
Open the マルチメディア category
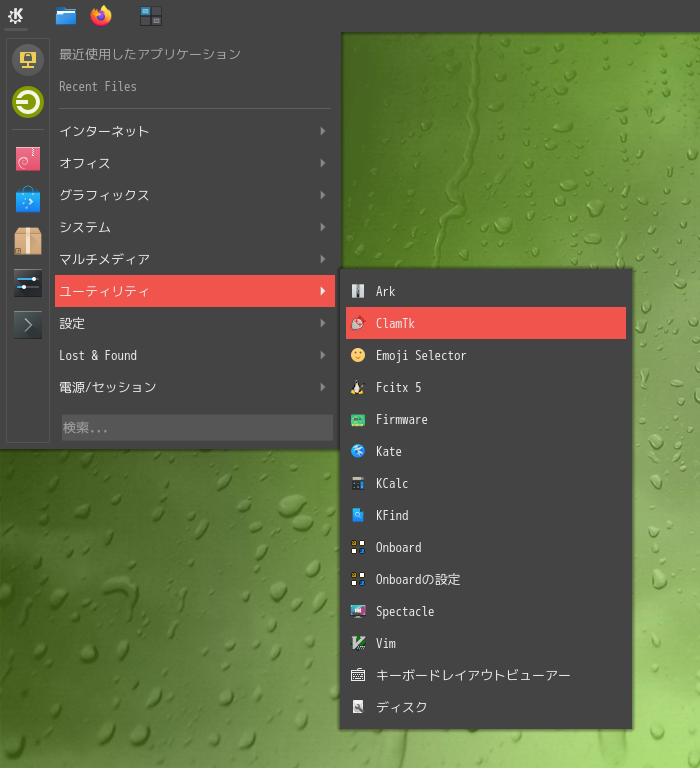194,259
